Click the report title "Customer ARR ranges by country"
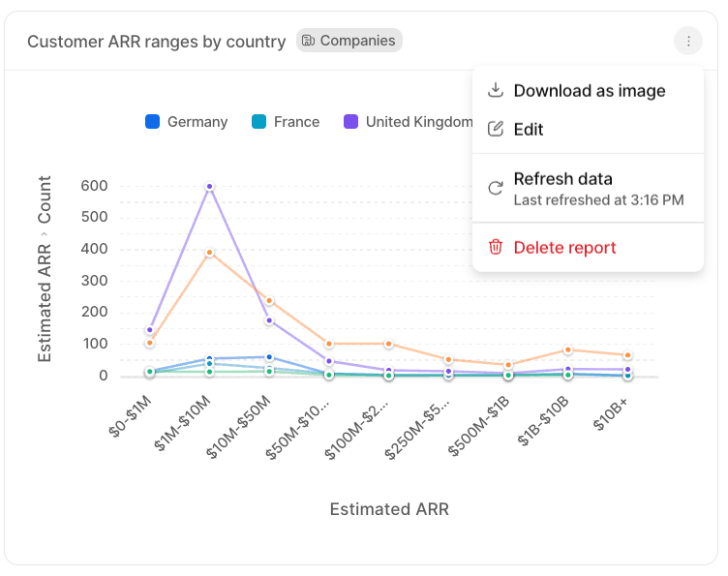The image size is (728, 576). (x=156, y=42)
